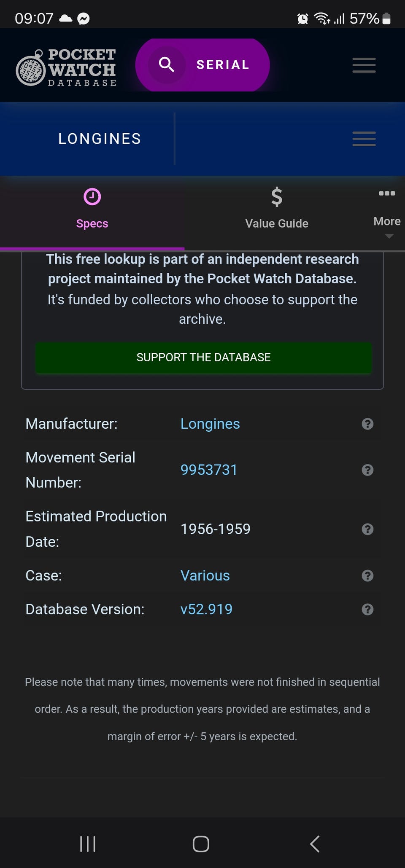This screenshot has height=868, width=405.
Task: Follow the Various case link
Action: click(x=205, y=575)
